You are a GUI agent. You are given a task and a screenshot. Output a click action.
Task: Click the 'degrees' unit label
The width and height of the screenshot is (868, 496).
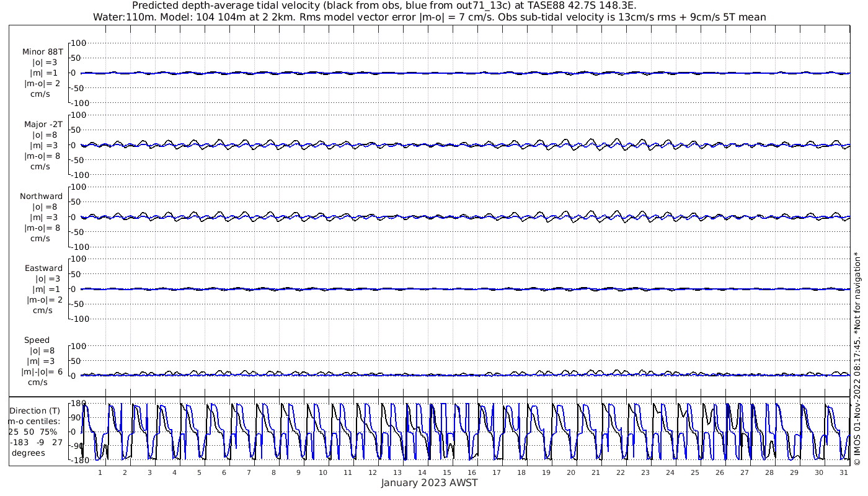click(29, 453)
